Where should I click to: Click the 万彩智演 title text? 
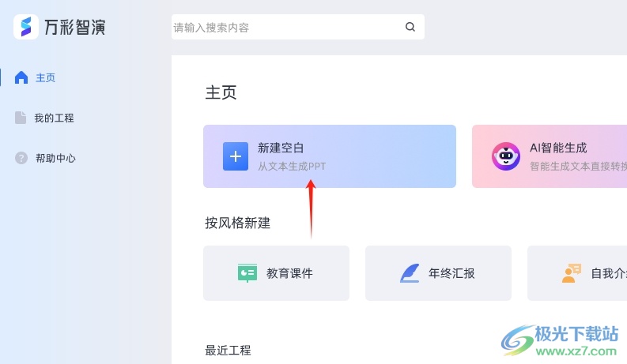75,27
